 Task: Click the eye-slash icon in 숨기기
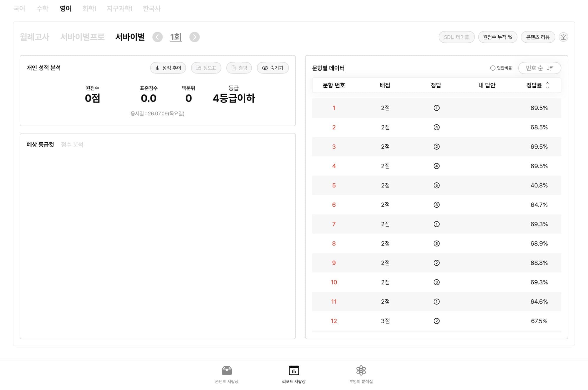(x=265, y=68)
